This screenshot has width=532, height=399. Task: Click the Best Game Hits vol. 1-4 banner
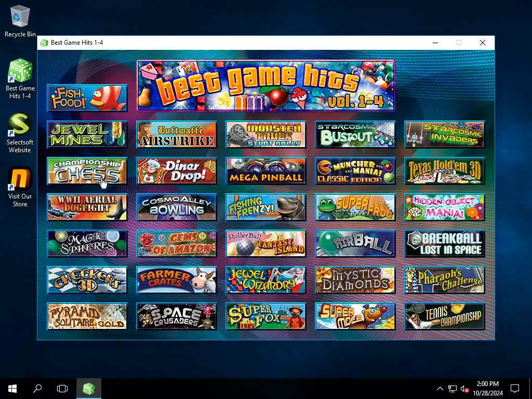pyautogui.click(x=266, y=86)
